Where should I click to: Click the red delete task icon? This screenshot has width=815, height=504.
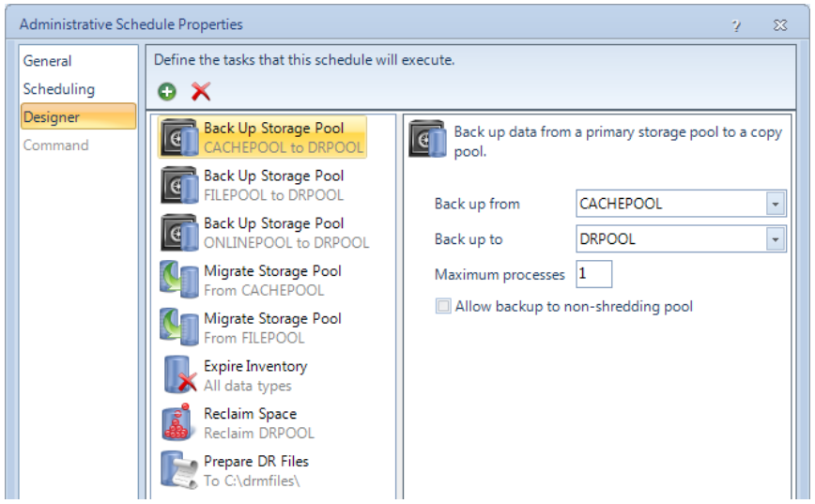201,92
